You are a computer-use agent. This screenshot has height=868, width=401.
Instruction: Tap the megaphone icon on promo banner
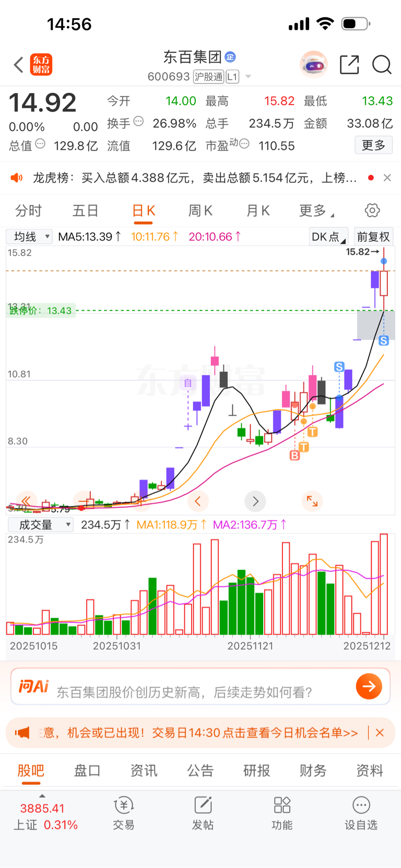(22, 733)
